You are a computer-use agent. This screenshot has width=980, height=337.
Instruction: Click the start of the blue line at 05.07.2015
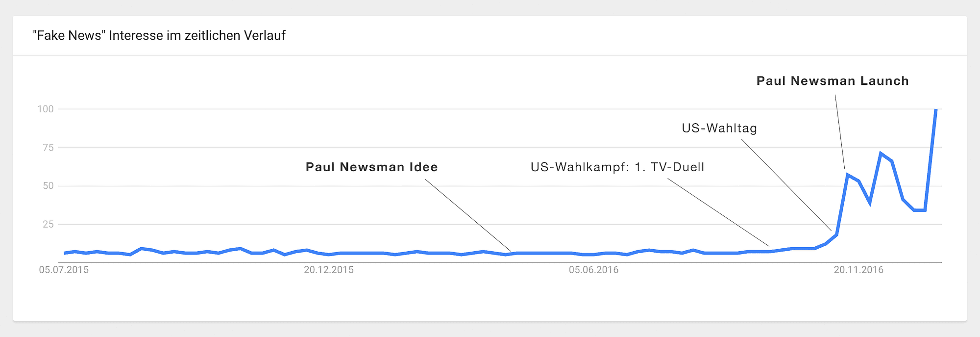coord(65,253)
